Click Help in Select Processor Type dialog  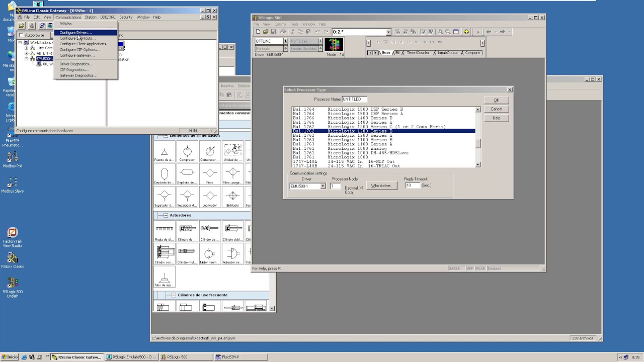tap(496, 118)
